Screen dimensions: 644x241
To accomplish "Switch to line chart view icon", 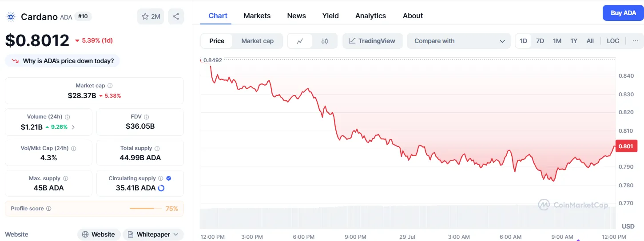I will [300, 41].
